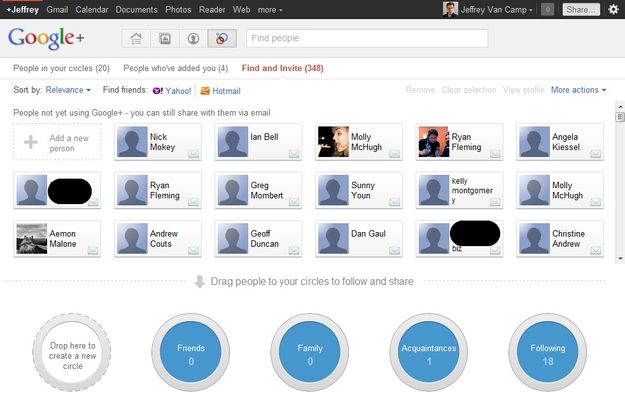Viewport: 625px width, 405px height.
Task: Click email icon on Angela Kiessel card
Action: [x=596, y=154]
